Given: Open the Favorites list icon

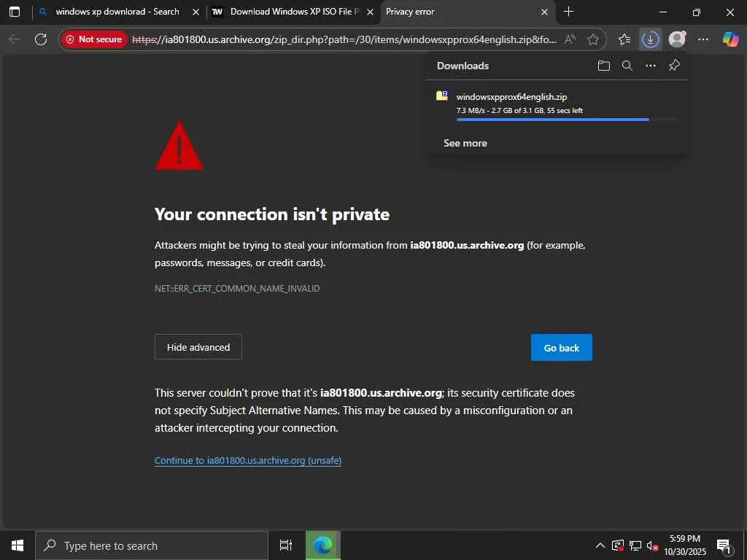Looking at the screenshot, I should [x=624, y=39].
